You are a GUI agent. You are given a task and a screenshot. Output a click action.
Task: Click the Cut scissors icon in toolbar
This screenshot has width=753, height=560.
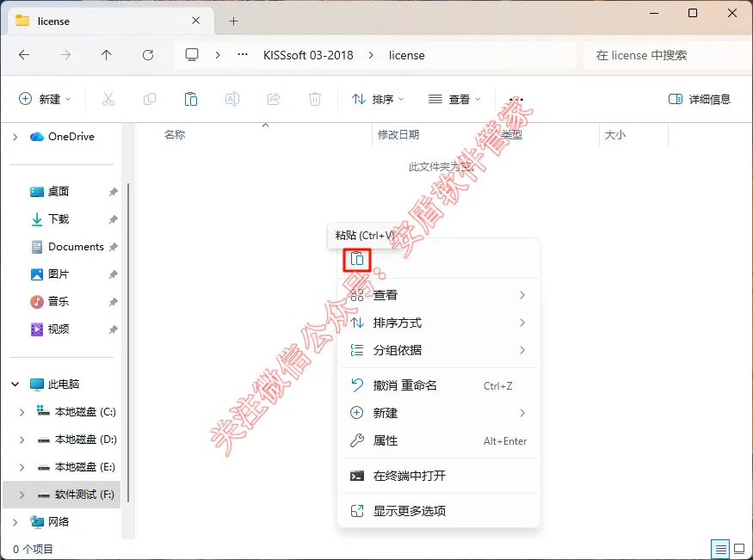point(108,99)
